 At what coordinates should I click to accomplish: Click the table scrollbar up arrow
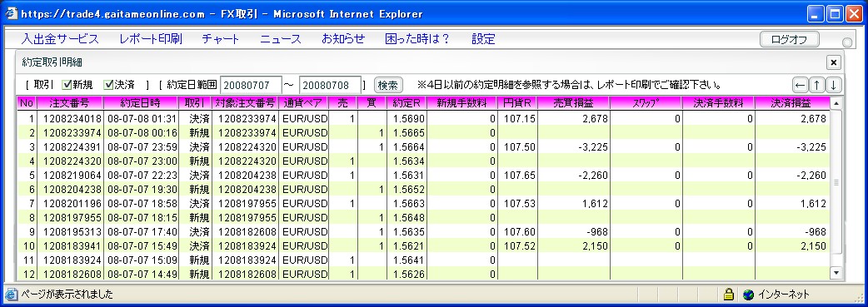click(836, 103)
